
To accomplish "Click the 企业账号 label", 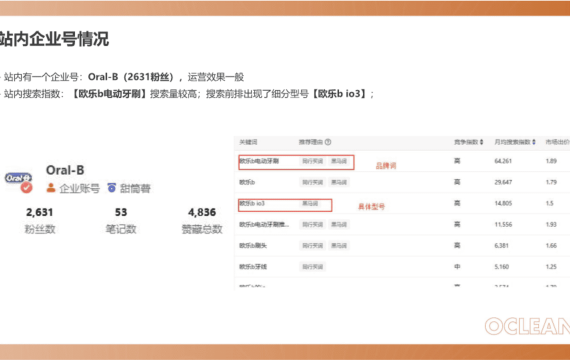I will pos(80,188).
